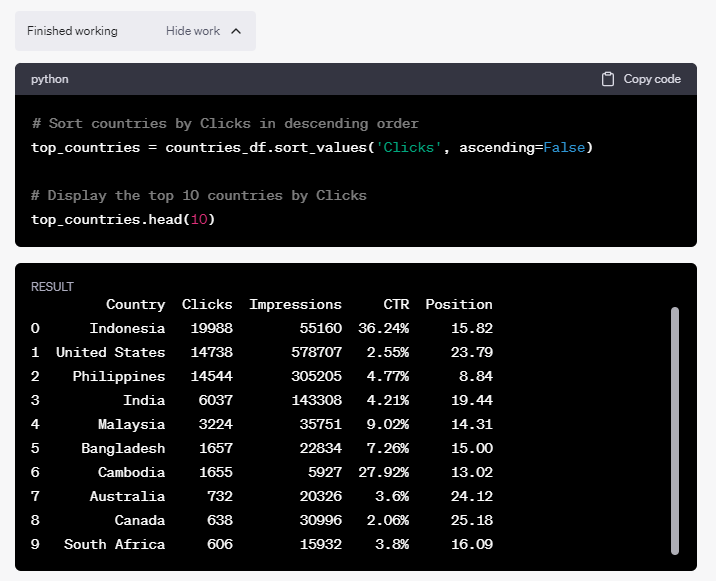The width and height of the screenshot is (716, 581).
Task: Click the Country column header
Action: [x=136, y=304]
